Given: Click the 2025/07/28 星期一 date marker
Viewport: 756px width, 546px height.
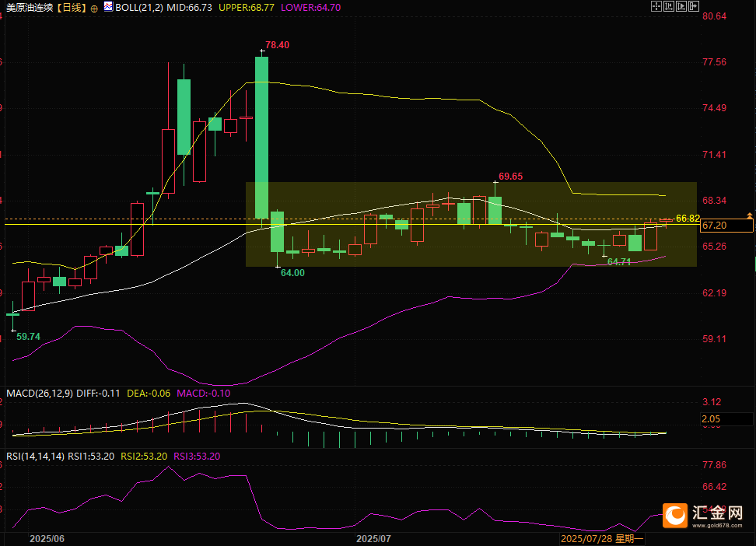Looking at the screenshot, I should pyautogui.click(x=602, y=539).
